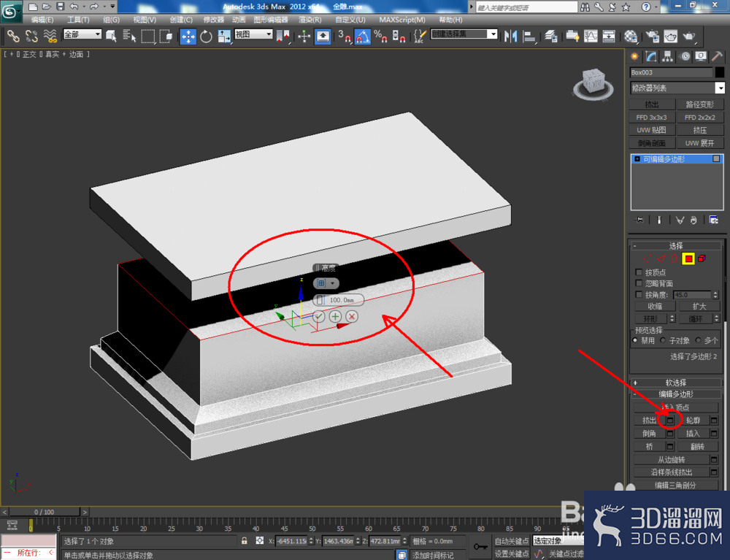Image resolution: width=730 pixels, height=560 pixels.
Task: Click the time slider showing 0 / 100
Action: coord(45,512)
